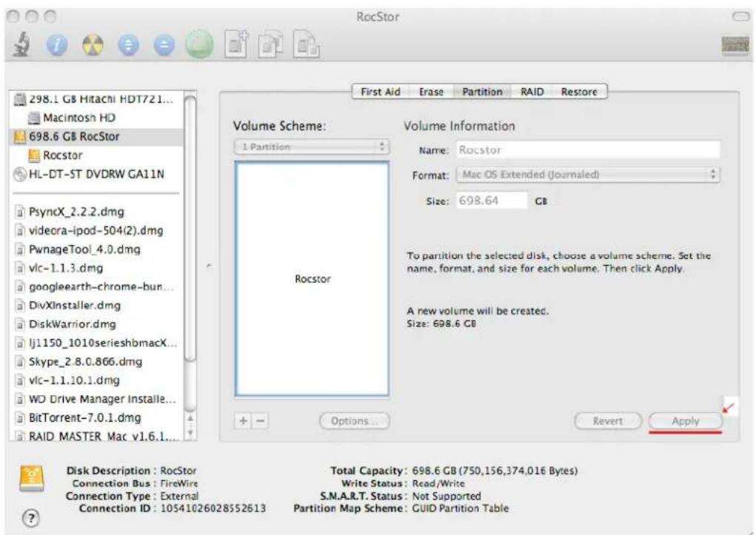Select PsyncX_2.2.2.dmg image

[96, 212]
